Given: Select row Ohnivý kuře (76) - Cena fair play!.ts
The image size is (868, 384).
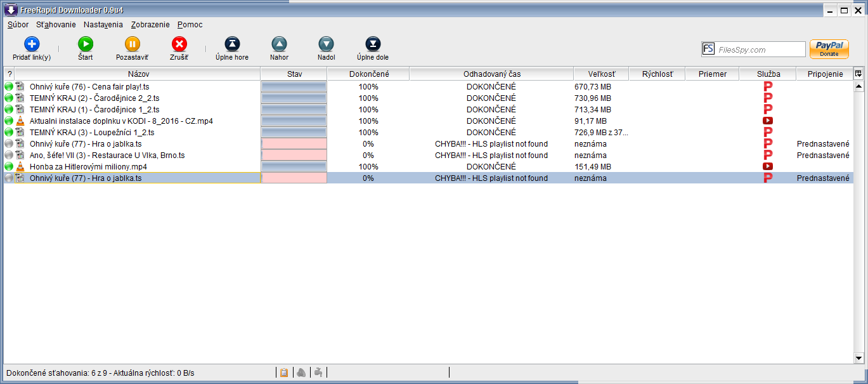Looking at the screenshot, I should pos(428,86).
